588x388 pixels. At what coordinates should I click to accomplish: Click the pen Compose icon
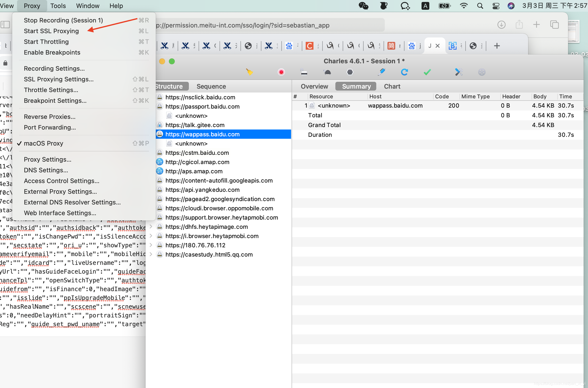click(x=381, y=72)
